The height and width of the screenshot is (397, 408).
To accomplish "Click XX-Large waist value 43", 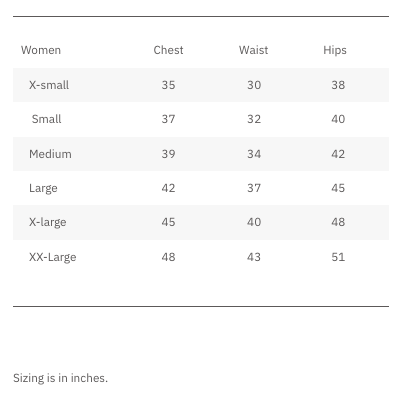I will tap(254, 257).
